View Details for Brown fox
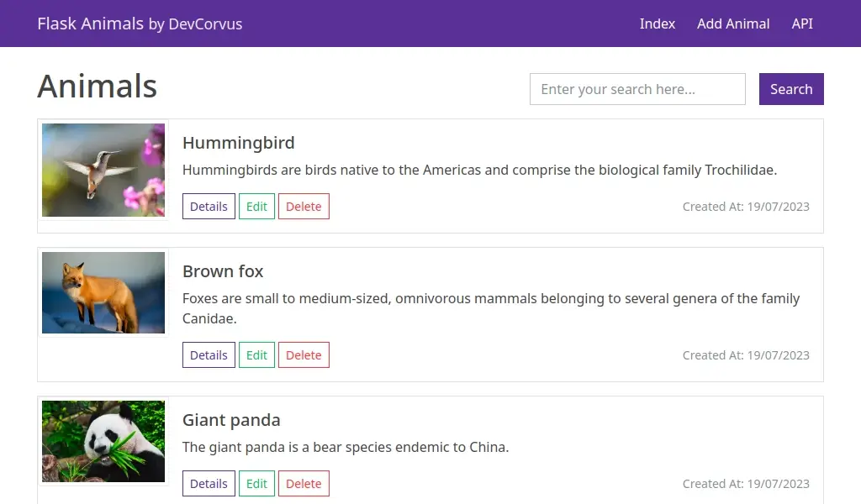 (209, 354)
